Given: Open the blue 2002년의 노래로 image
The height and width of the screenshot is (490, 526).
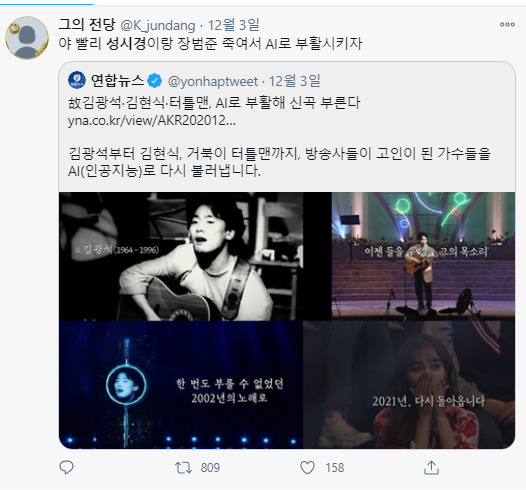Looking at the screenshot, I should pyautogui.click(x=181, y=385).
